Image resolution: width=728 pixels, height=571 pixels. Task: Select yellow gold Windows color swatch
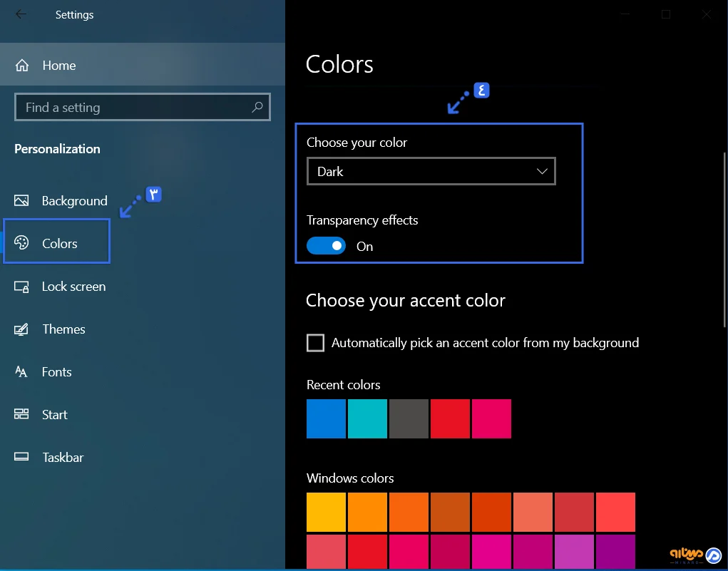[326, 512]
